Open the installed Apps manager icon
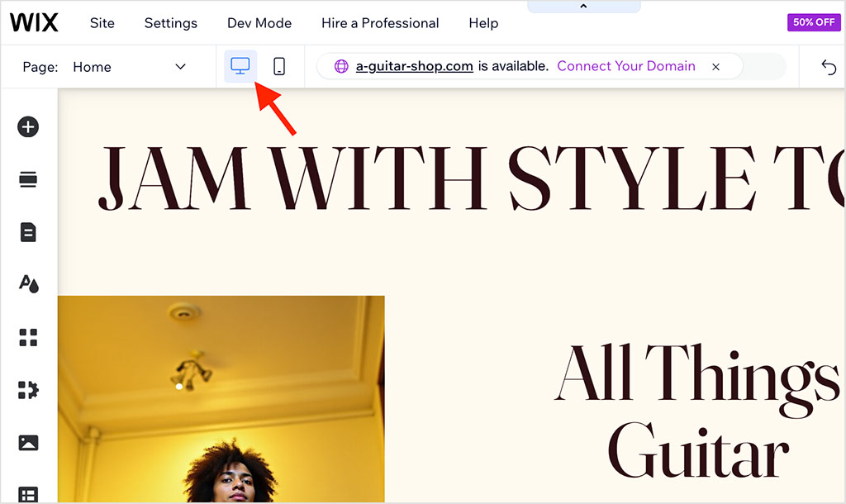 (28, 388)
